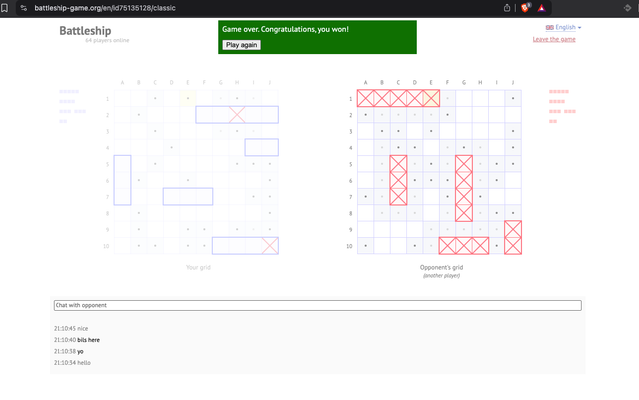
Task: Click the Leave the game link
Action: [554, 39]
